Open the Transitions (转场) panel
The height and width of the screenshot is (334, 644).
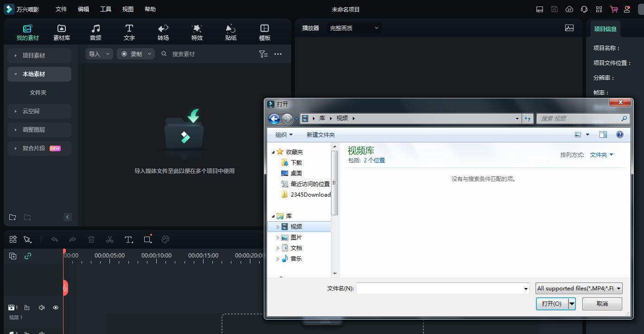pos(163,32)
